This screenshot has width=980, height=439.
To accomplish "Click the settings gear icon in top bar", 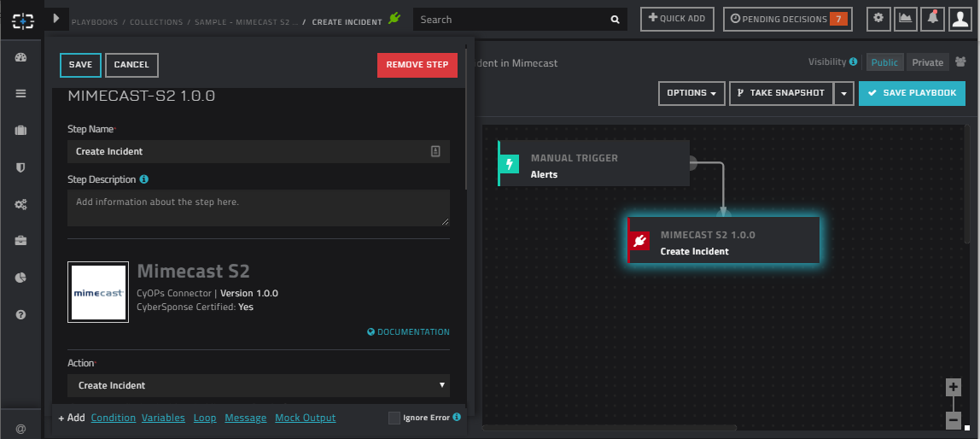I will tap(878, 19).
